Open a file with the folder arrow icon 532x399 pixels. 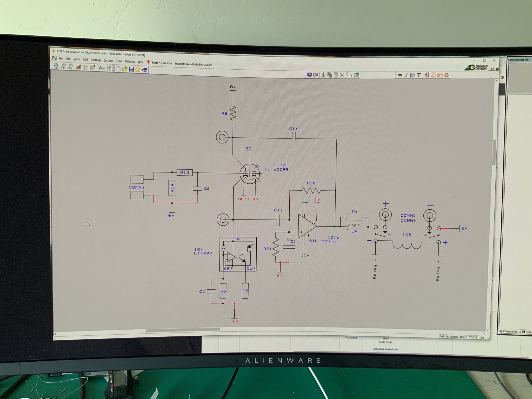point(125,69)
